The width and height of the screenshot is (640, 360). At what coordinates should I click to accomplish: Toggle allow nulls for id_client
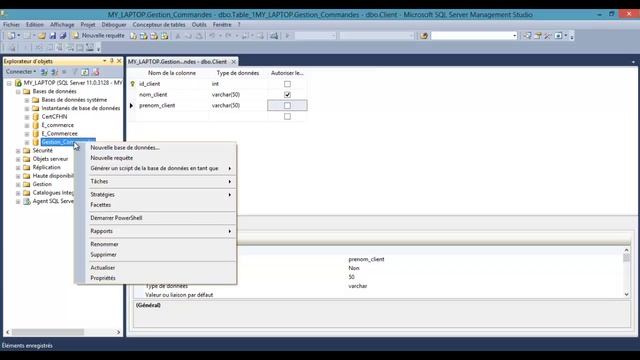[287, 84]
